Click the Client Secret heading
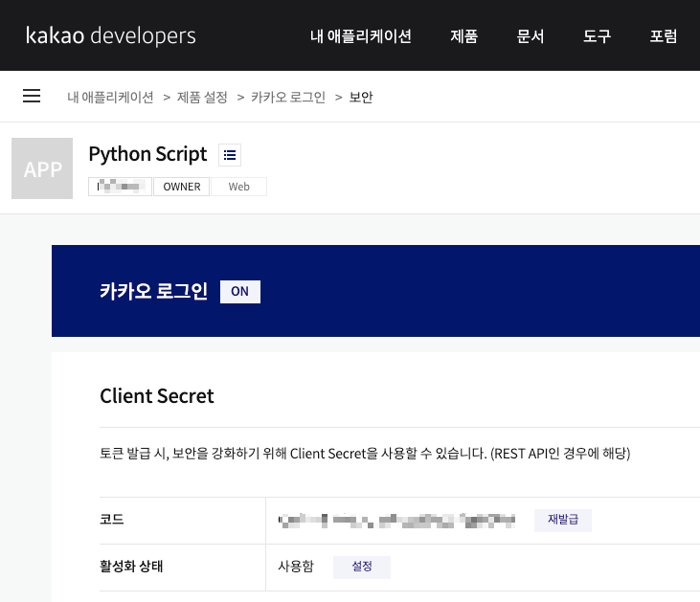Screen dimensions: 700x602 pos(157,396)
